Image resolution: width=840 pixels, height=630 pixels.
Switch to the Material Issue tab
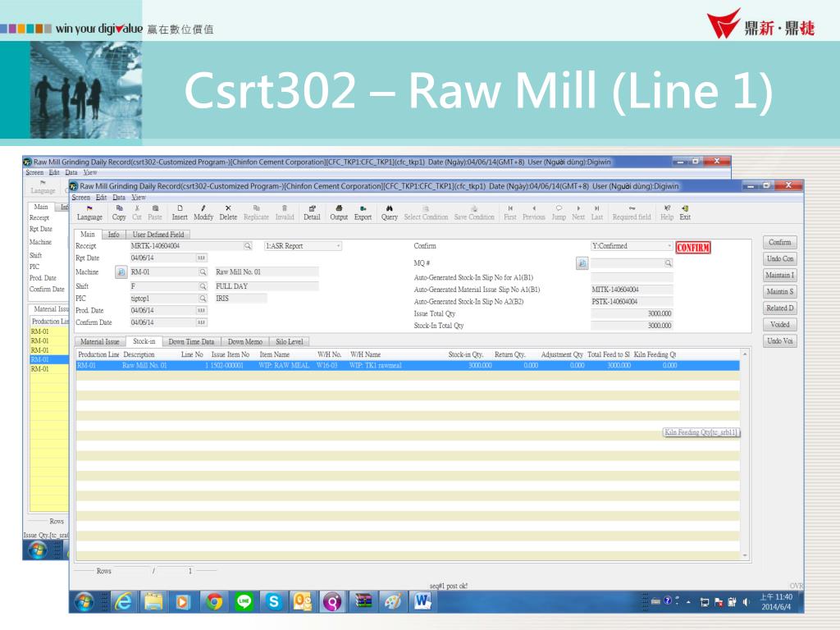(x=99, y=342)
